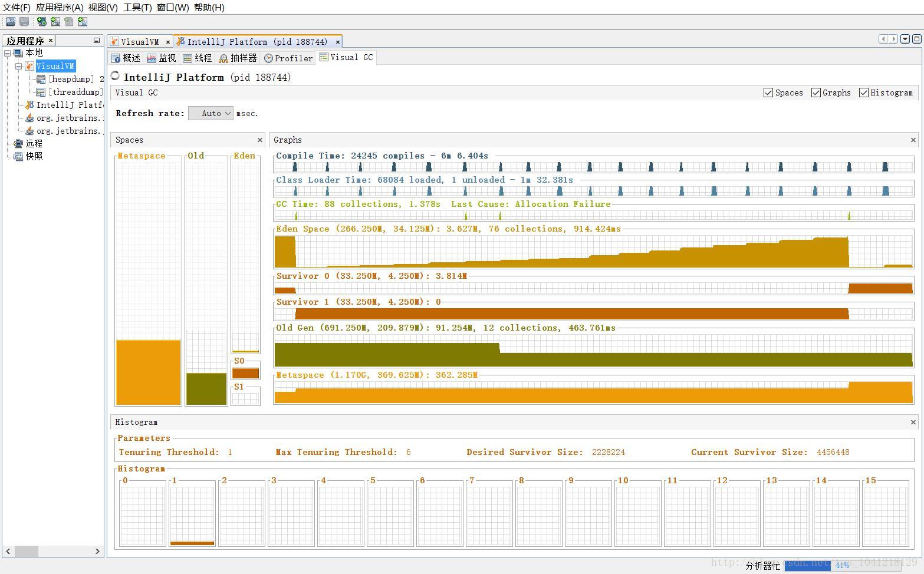Select the [heapdump] tree row
The height and width of the screenshot is (574, 924).
coord(70,79)
